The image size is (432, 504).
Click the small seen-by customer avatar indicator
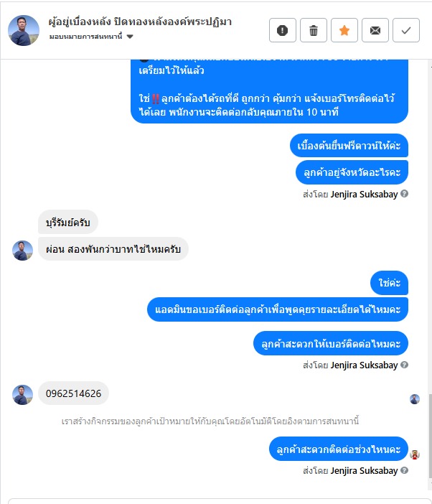coord(415,399)
